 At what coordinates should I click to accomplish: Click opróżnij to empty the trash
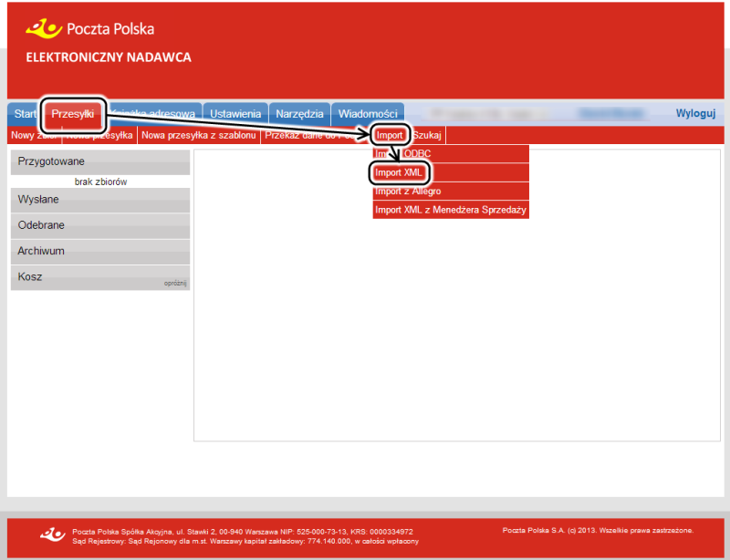coord(175,284)
